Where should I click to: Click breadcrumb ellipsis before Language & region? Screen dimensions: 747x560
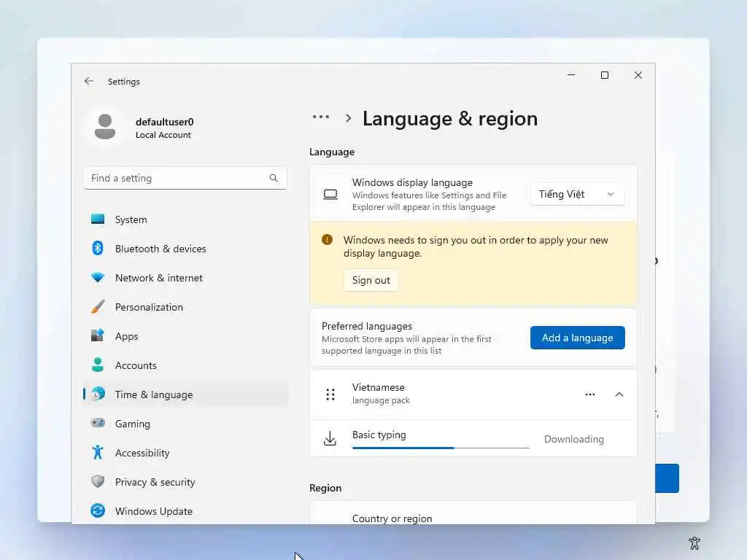(321, 117)
